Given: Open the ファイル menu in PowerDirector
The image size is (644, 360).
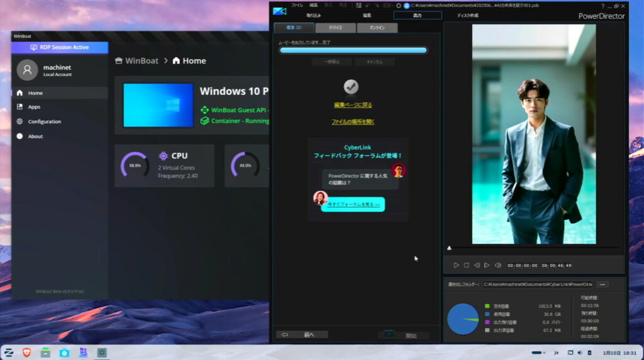Looking at the screenshot, I should 297,5.
